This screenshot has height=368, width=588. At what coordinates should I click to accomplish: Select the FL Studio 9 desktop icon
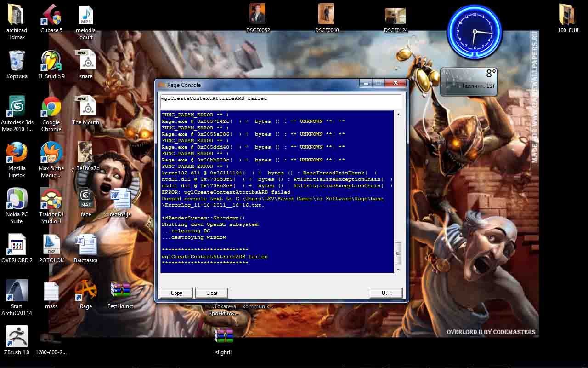click(x=51, y=61)
